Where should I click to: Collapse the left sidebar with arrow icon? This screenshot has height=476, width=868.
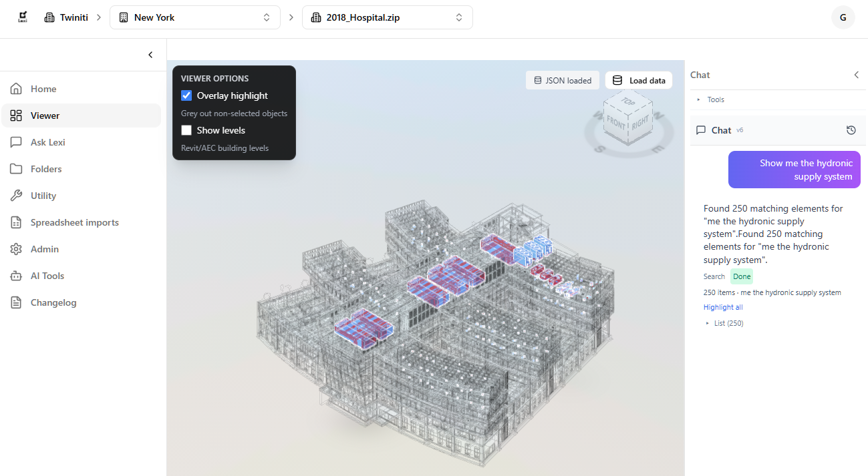point(150,55)
